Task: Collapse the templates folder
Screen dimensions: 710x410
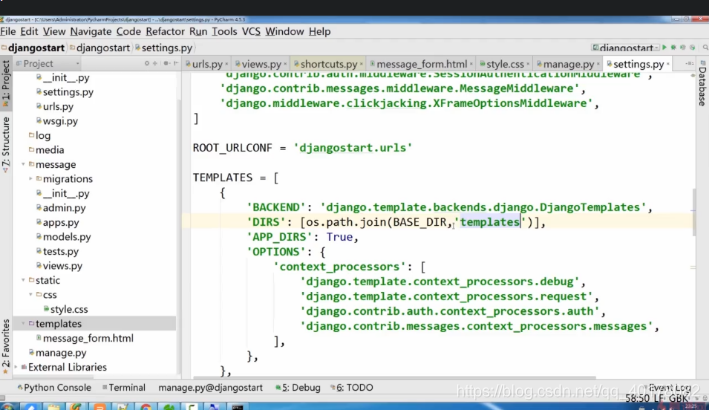Action: coord(23,324)
